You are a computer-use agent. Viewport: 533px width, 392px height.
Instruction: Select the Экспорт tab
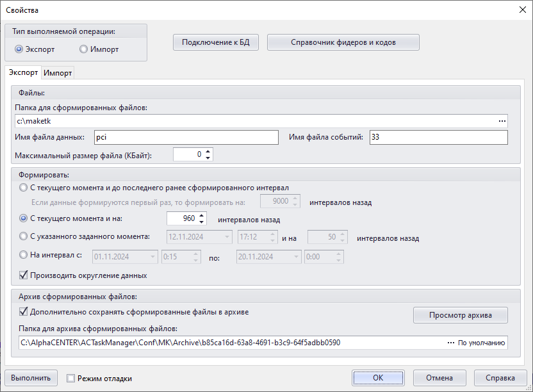tap(23, 73)
